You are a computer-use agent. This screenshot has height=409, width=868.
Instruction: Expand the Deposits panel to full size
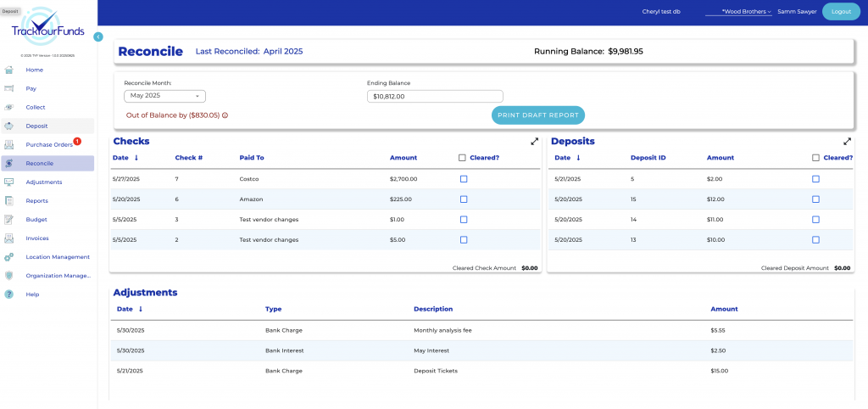point(847,142)
